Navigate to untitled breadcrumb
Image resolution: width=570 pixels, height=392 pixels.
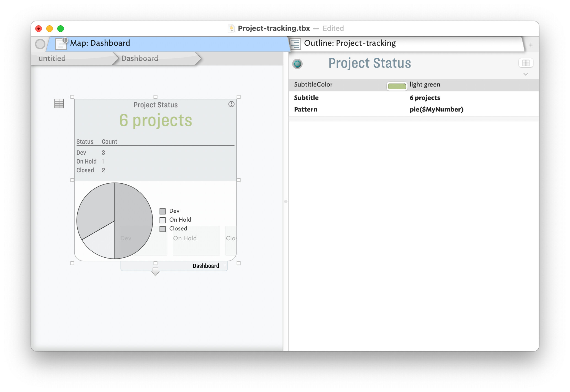tap(52, 58)
